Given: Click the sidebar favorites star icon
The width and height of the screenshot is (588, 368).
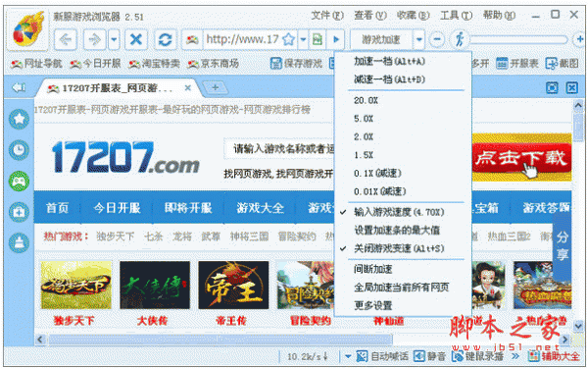Looking at the screenshot, I should click(x=20, y=119).
